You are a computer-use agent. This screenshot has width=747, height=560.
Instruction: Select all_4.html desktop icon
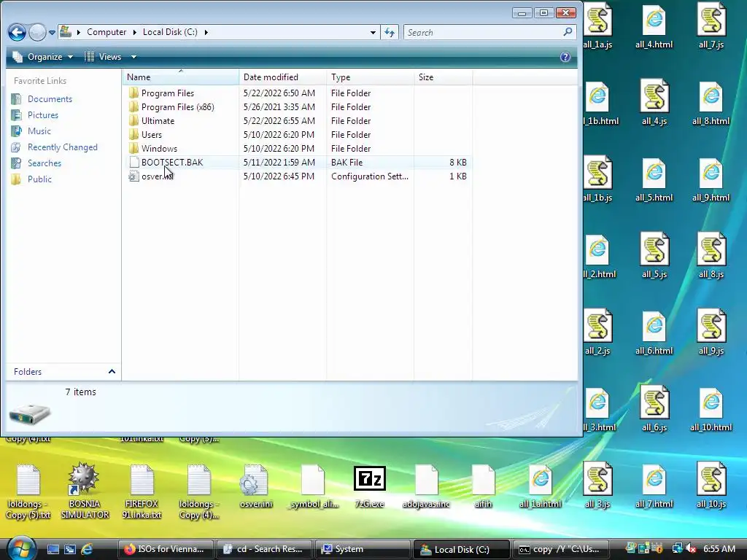point(654,27)
